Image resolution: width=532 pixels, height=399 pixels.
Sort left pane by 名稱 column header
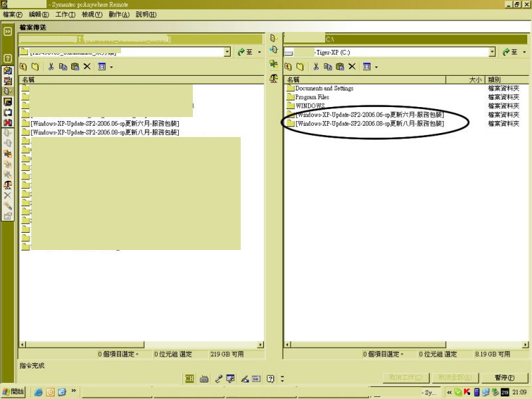point(142,80)
